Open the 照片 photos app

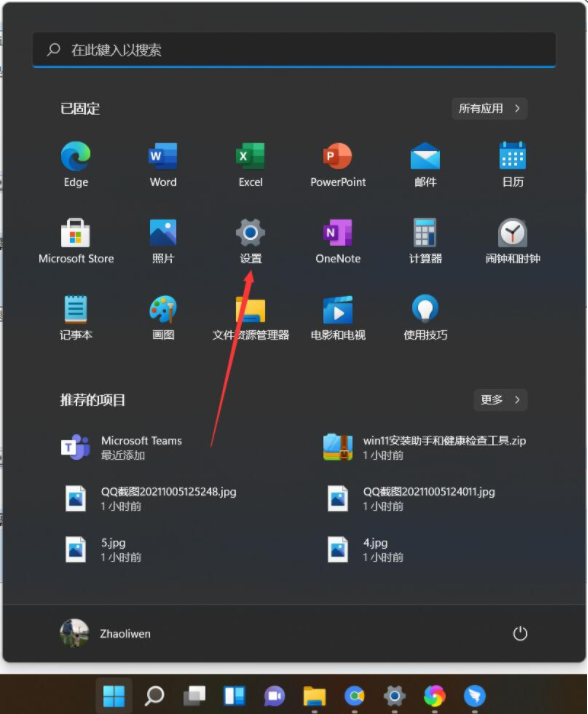(163, 241)
